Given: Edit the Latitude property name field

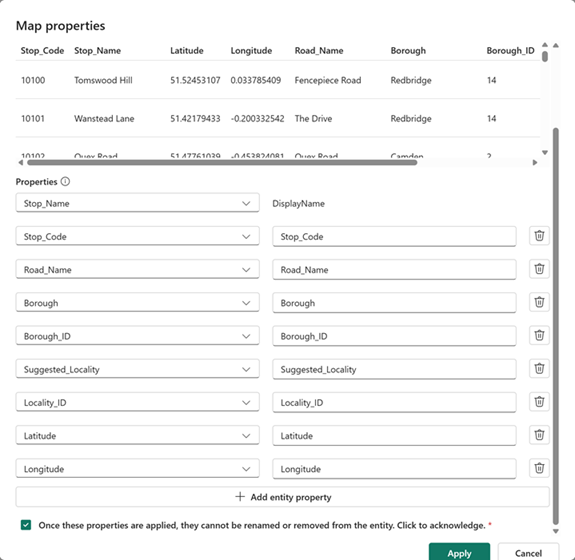Looking at the screenshot, I should (394, 436).
